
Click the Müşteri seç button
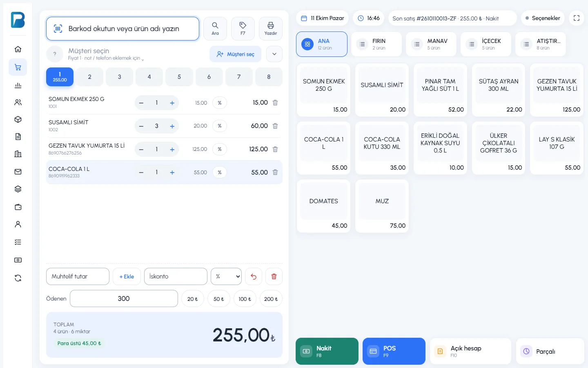(236, 54)
